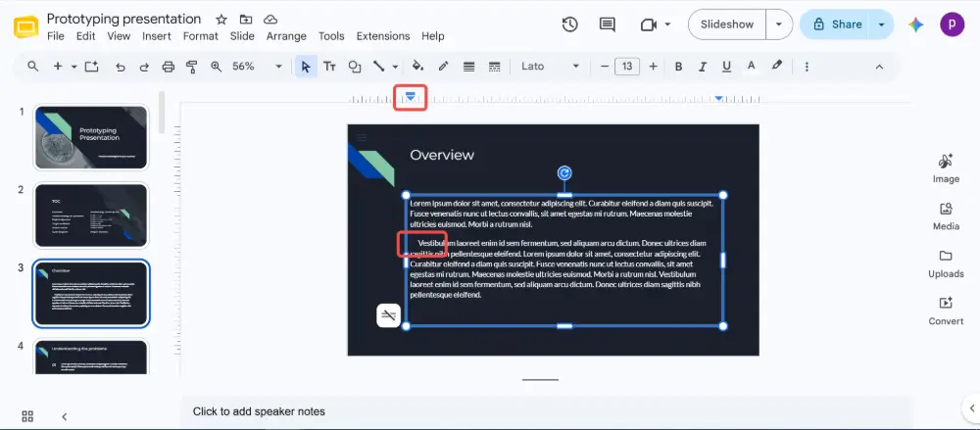The height and width of the screenshot is (430, 980).
Task: Select slide 4 thumbnail Understanding the problems
Action: coord(91,358)
